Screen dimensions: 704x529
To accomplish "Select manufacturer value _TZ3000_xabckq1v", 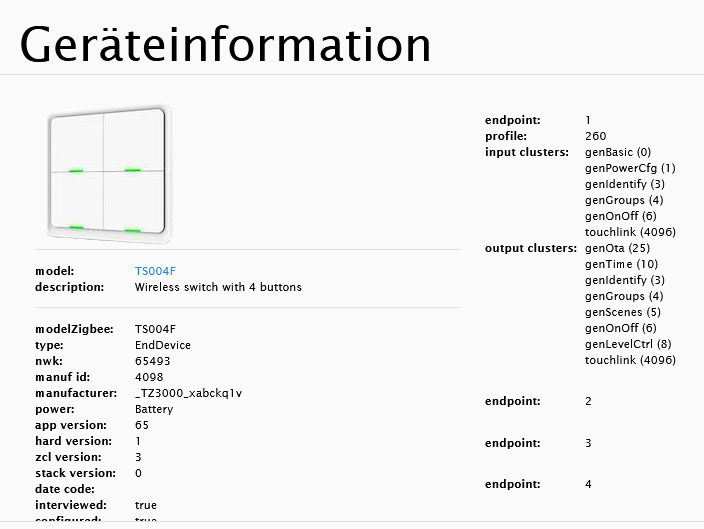I will [x=188, y=393].
